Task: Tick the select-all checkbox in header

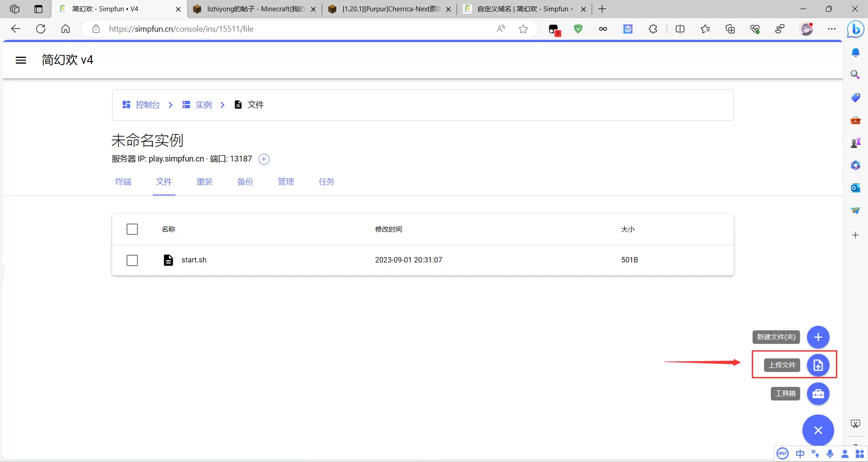Action: pos(132,229)
